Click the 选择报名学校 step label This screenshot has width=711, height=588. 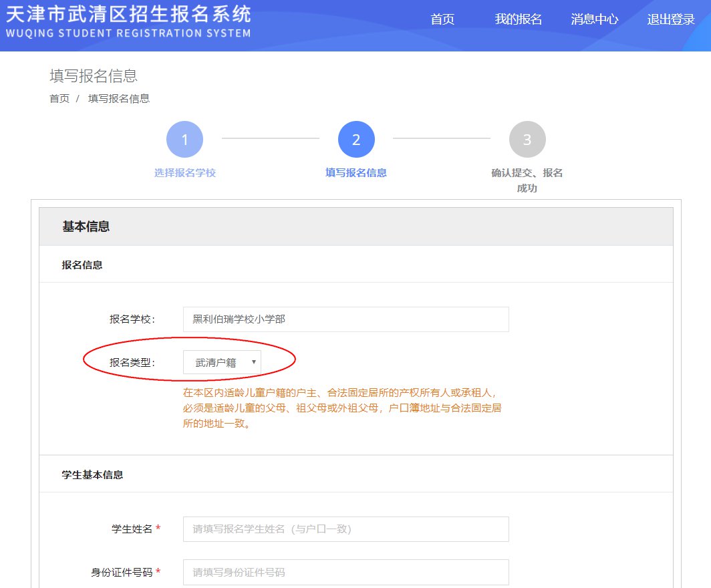tap(185, 173)
